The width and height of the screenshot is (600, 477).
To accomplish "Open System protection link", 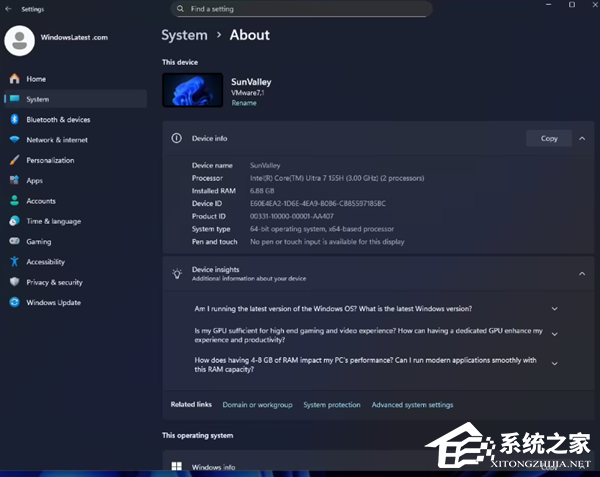I will (x=332, y=405).
